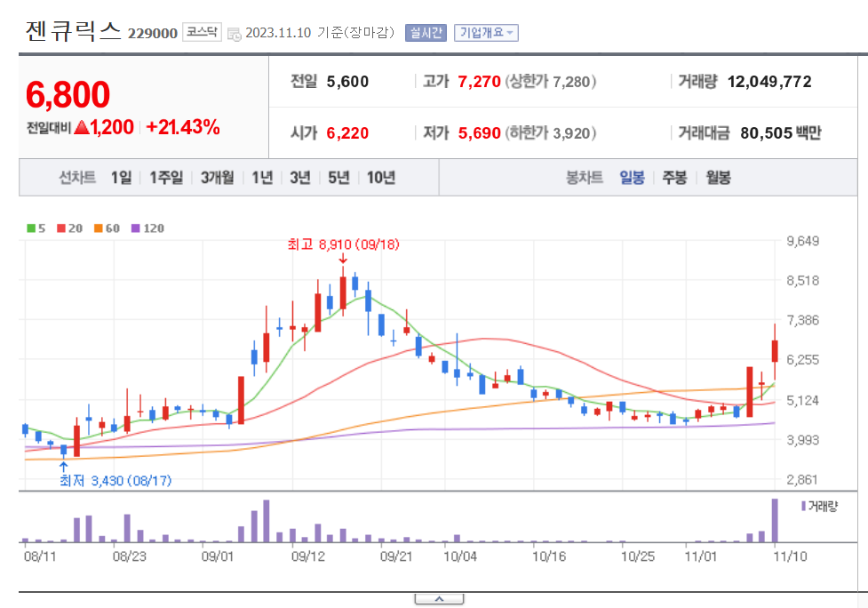
Task: Click the purple 120-day moving average legend
Action: [x=147, y=228]
